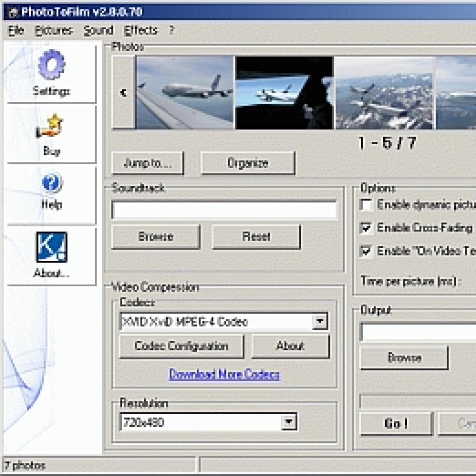Browse for a soundtrack file
The image size is (476, 476).
[156, 237]
